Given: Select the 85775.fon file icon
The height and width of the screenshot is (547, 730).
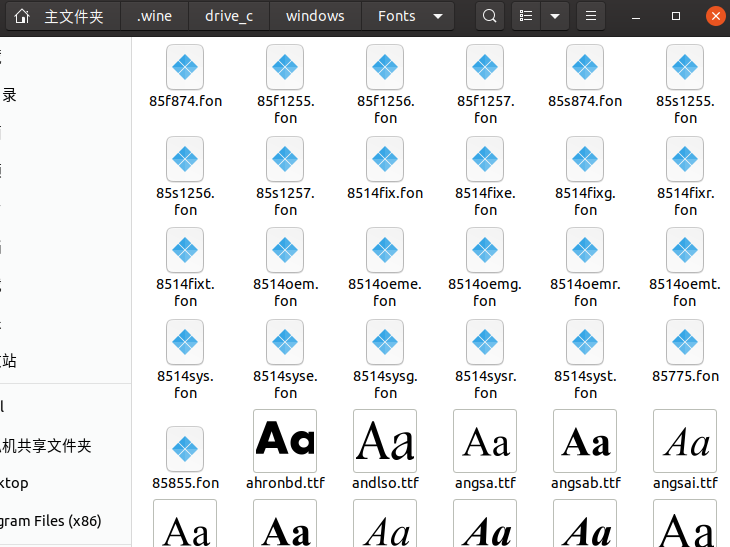Looking at the screenshot, I should click(x=685, y=342).
